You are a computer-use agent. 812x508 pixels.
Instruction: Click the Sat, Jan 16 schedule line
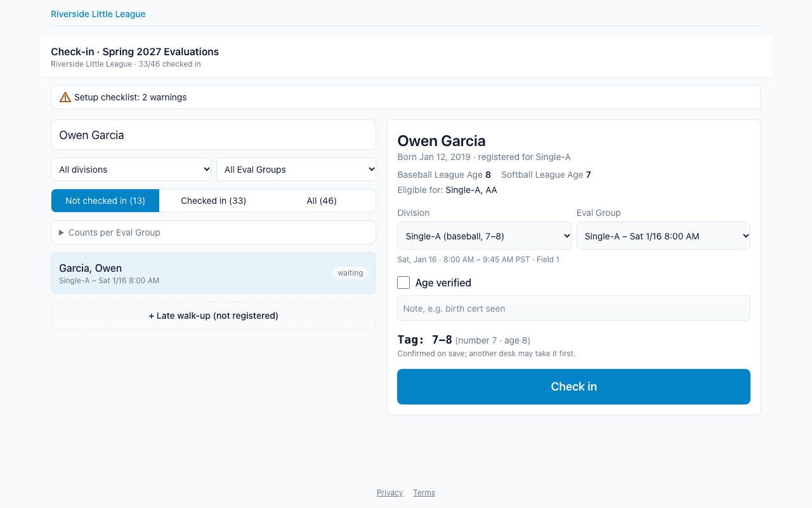point(479,260)
